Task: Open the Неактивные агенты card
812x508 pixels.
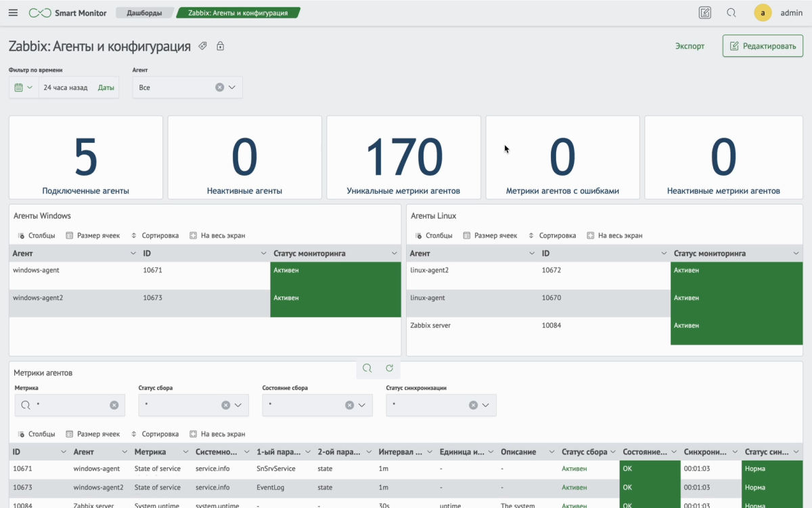Action: point(245,157)
